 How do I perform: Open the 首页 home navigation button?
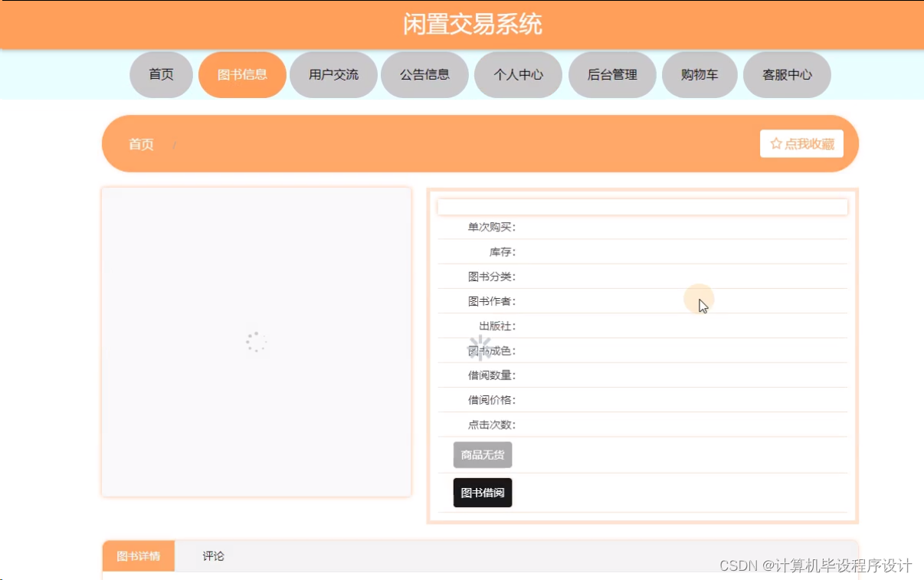pos(160,74)
